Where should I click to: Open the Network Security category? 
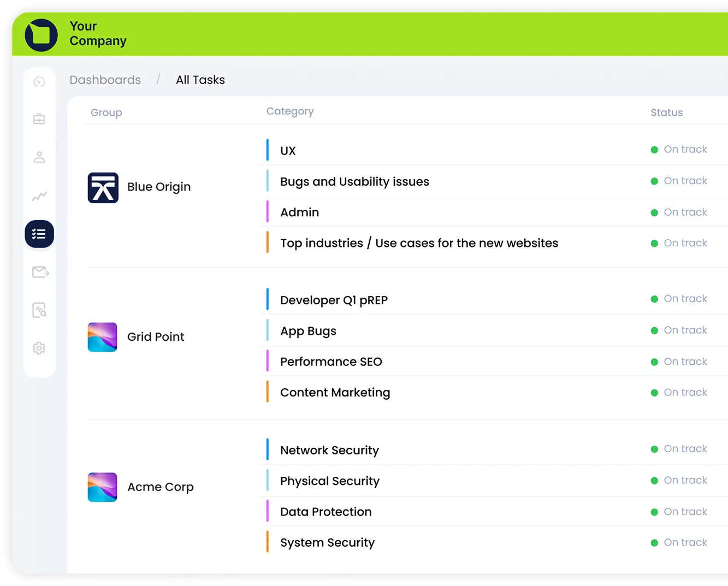pyautogui.click(x=329, y=451)
